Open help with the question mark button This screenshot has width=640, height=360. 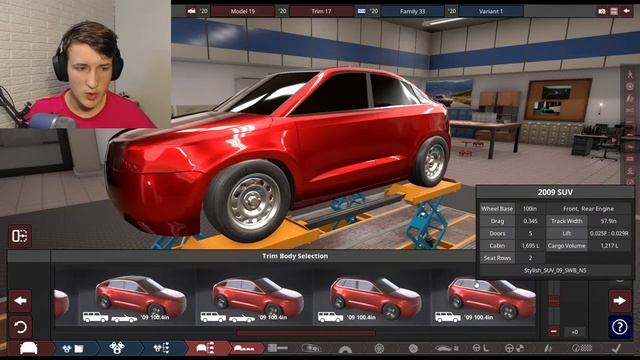click(620, 327)
